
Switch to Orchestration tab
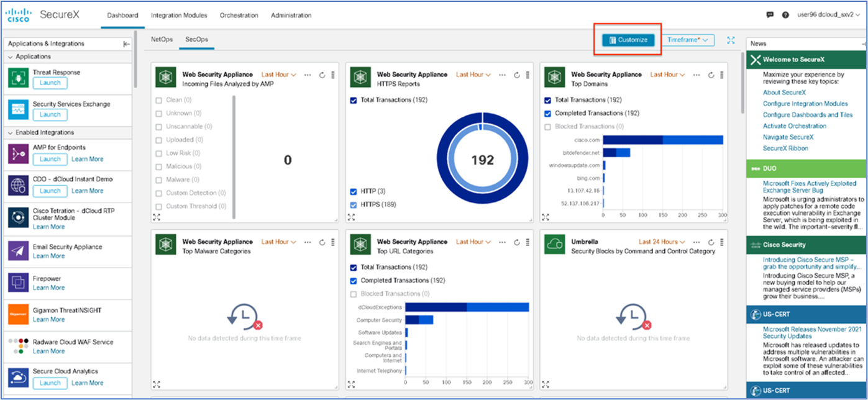[239, 16]
